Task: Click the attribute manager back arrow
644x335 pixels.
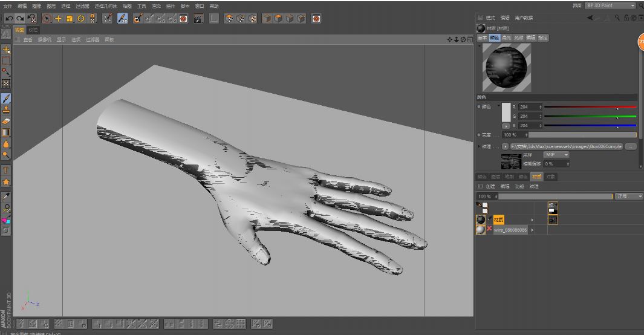Action: tap(590, 18)
